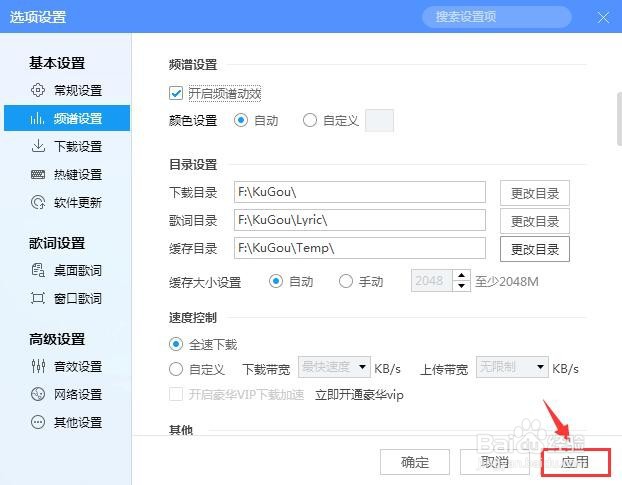Open 窗口歌词 settings page
This screenshot has width=622, height=485.
coord(67,299)
